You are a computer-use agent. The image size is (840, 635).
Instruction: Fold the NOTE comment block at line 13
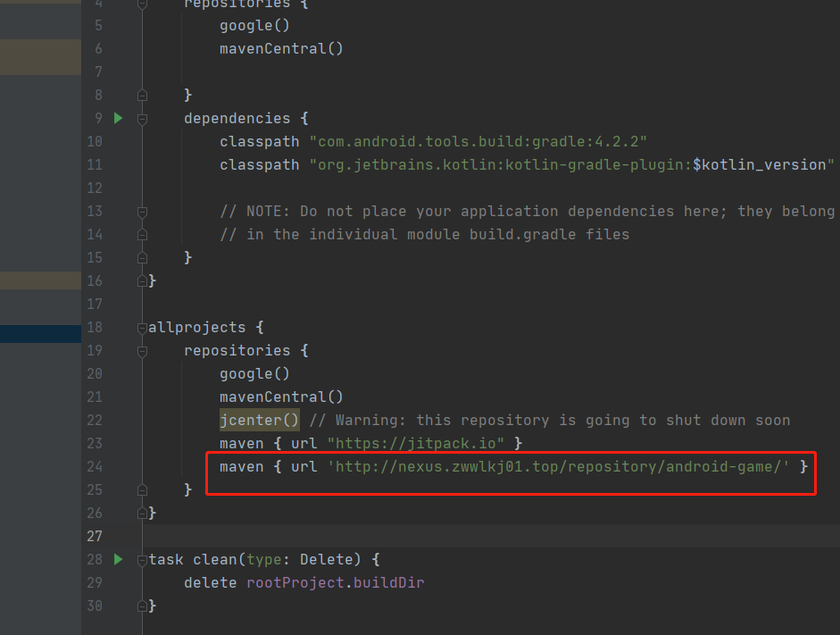click(x=142, y=212)
